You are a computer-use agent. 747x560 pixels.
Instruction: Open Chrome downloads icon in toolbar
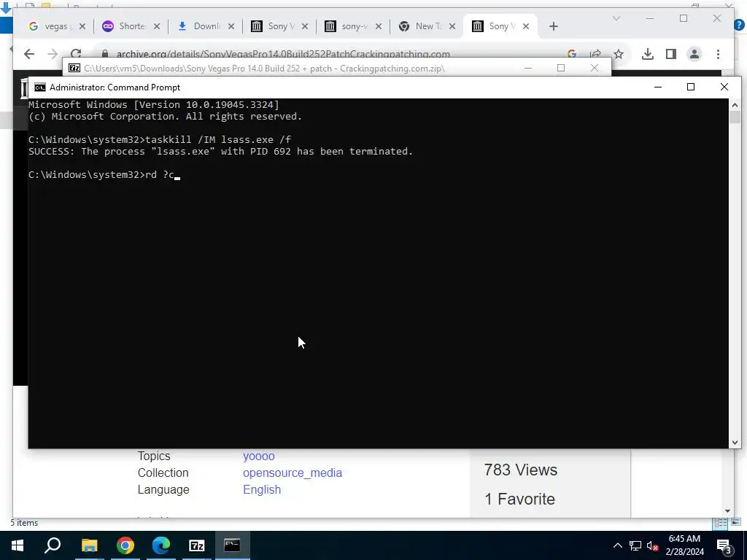click(648, 54)
